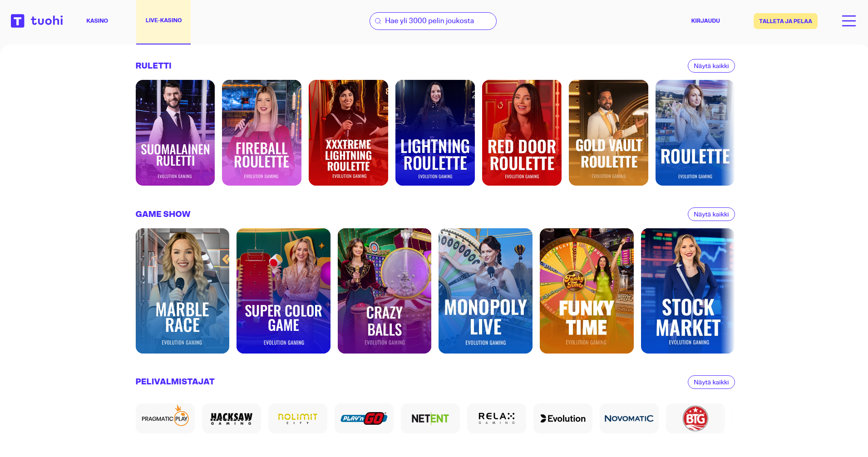Click the search magnifier icon
This screenshot has width=868, height=457.
click(378, 21)
